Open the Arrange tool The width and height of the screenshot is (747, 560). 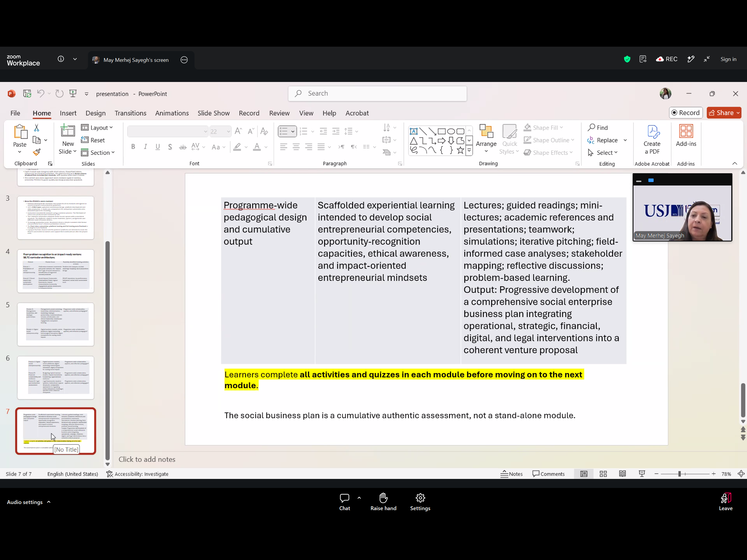click(x=486, y=139)
